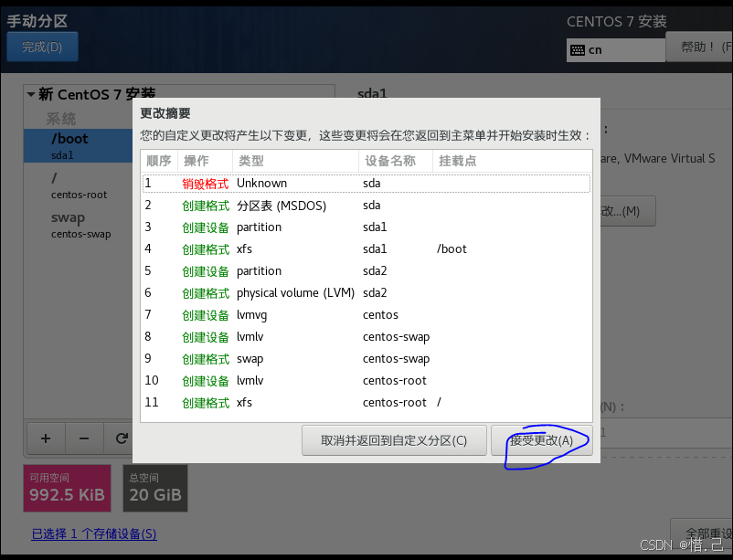
Task: Click the 操作 column header
Action: 197,161
